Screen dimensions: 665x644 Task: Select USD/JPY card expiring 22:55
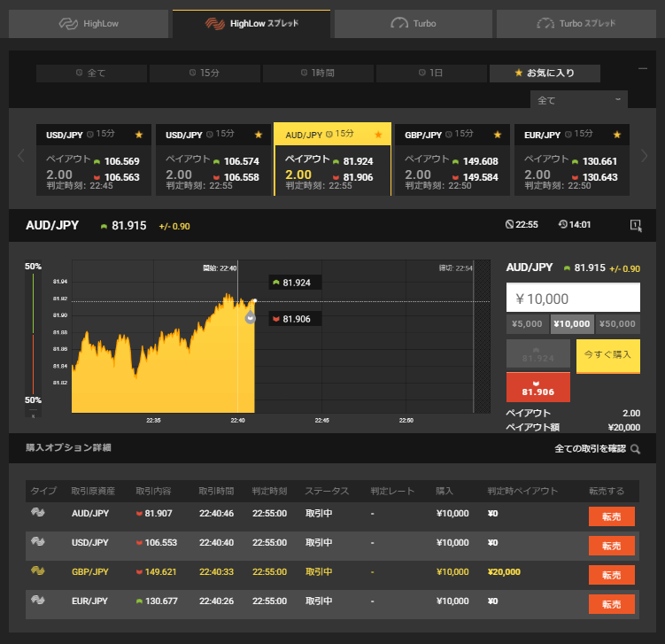point(213,160)
